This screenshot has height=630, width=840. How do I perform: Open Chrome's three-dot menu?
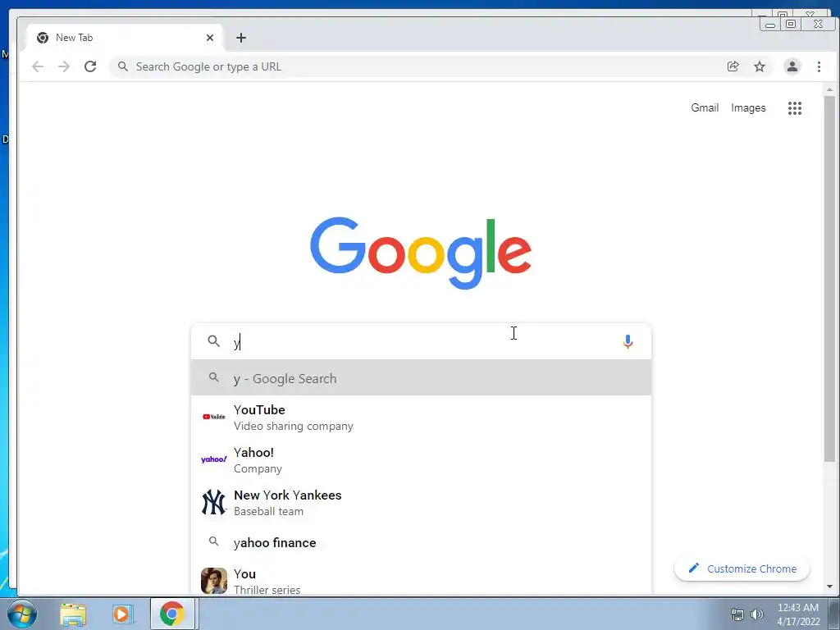coord(819,66)
